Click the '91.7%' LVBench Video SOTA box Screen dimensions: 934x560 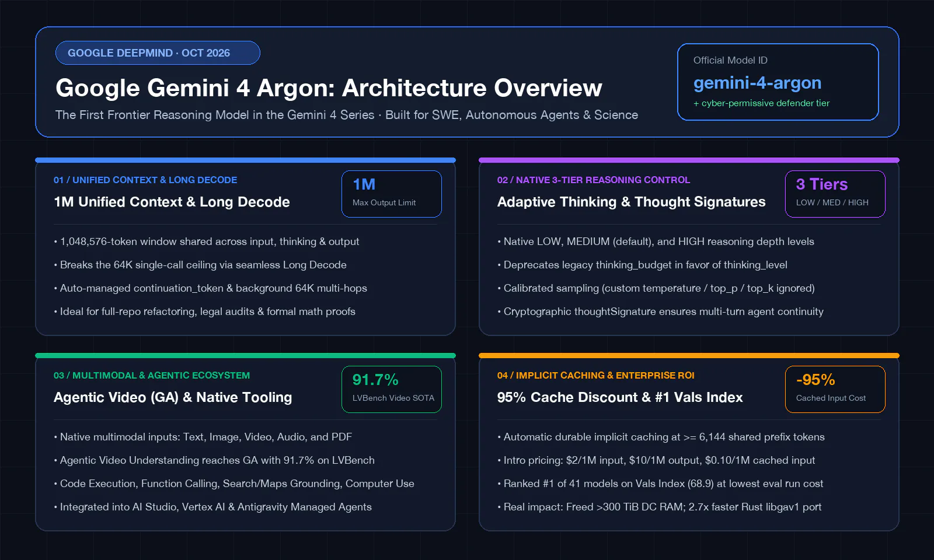(x=392, y=389)
